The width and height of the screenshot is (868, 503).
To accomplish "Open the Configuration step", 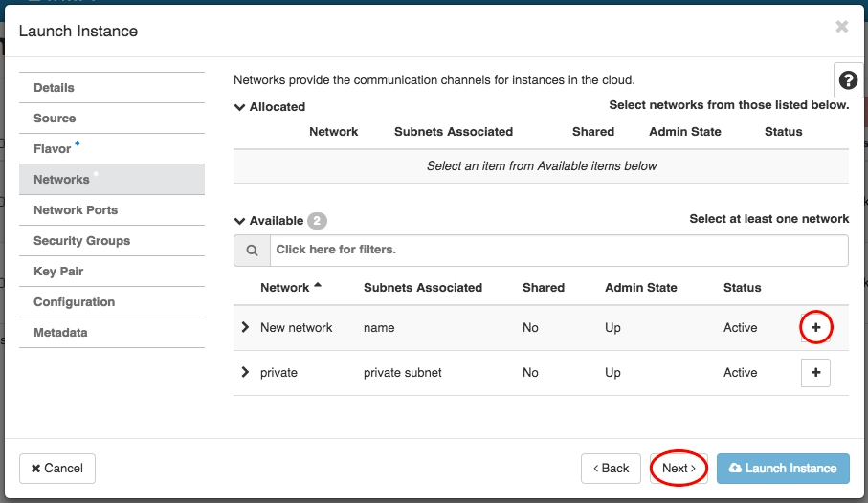I will 112,301.
